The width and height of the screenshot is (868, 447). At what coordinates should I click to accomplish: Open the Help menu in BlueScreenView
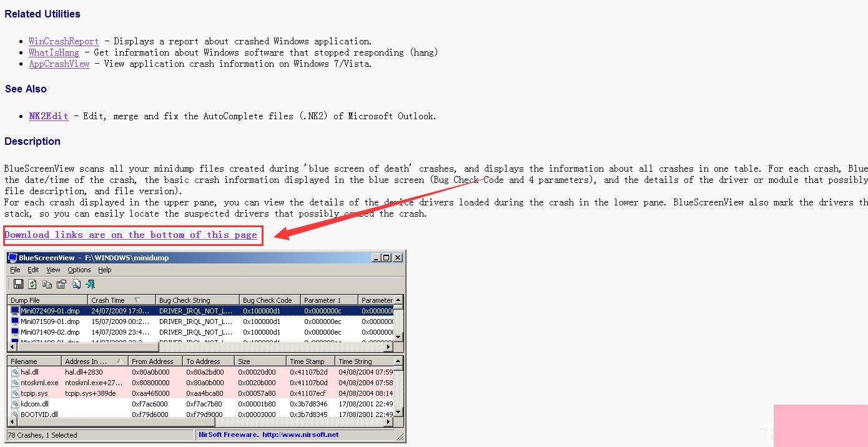pos(105,270)
